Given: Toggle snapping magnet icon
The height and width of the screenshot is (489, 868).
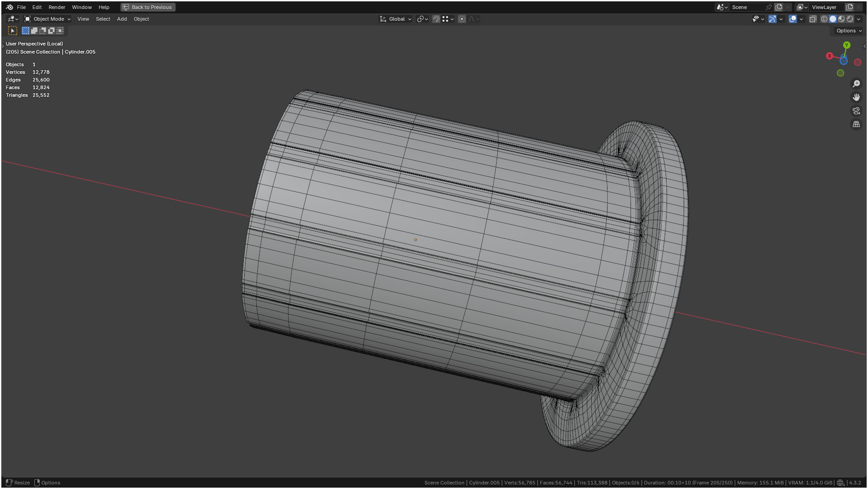Looking at the screenshot, I should (436, 19).
